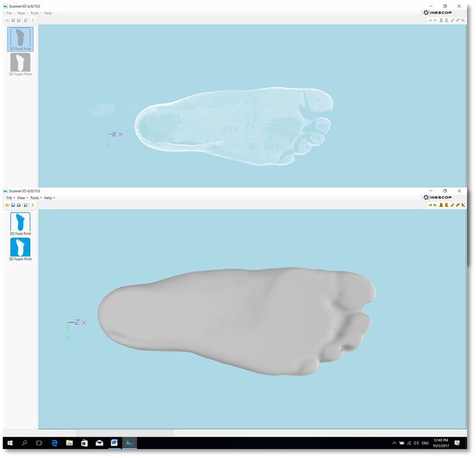
Task: Click the Windows Start button
Action: point(10,442)
